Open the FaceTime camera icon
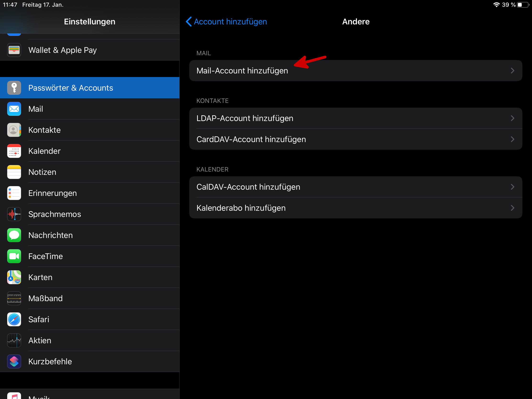532x399 pixels. [x=14, y=256]
